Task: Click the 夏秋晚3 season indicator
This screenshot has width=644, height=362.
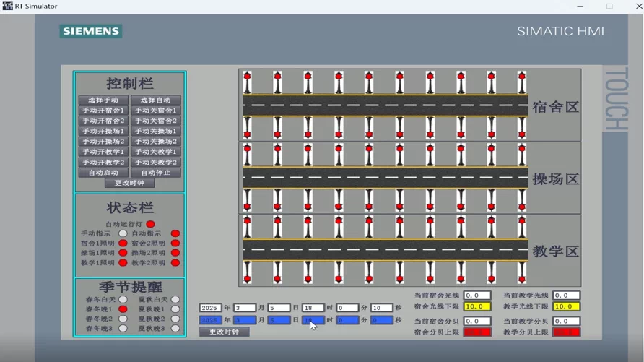Action: pos(175,328)
